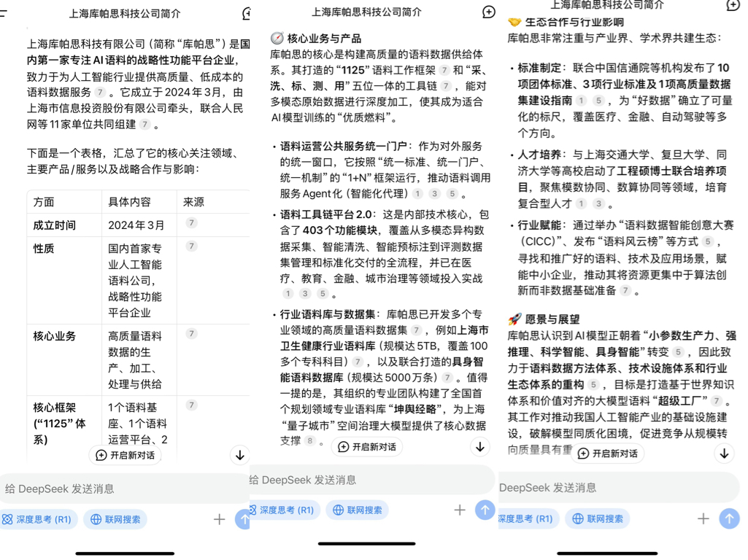Tap new chat icon in right screen header
748x560 pixels.
tap(733, 5)
